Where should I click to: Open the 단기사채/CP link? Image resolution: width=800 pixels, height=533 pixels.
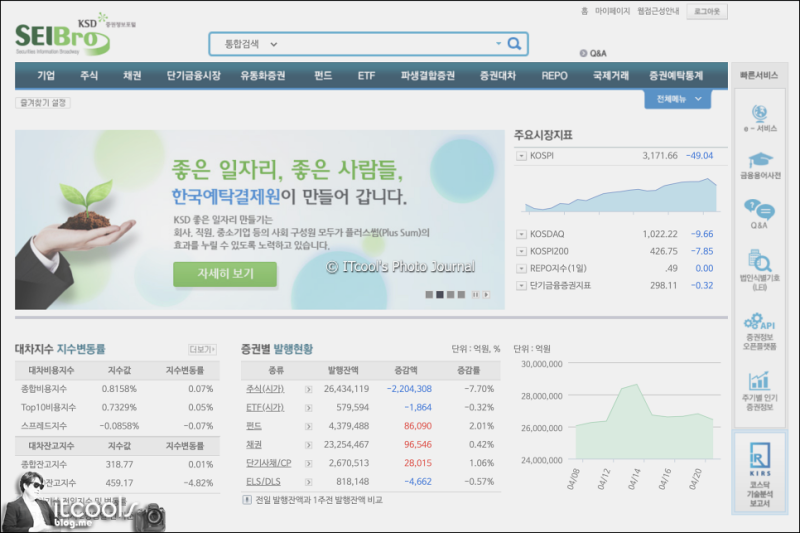click(x=268, y=463)
